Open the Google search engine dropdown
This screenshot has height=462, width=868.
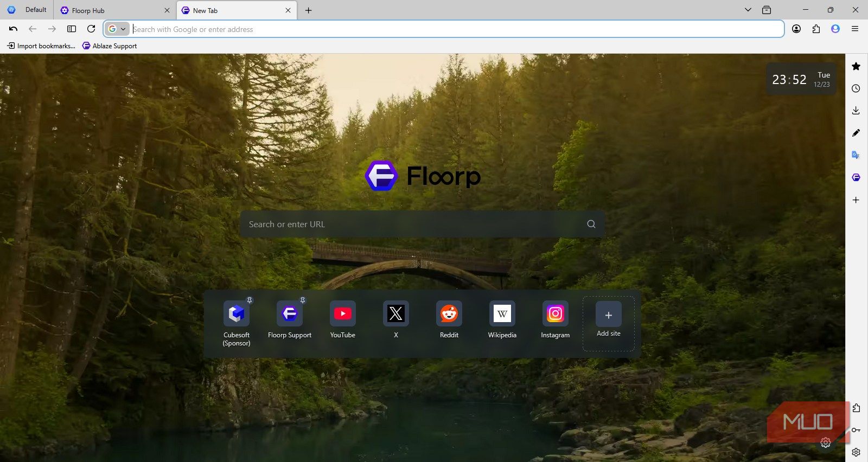(117, 29)
